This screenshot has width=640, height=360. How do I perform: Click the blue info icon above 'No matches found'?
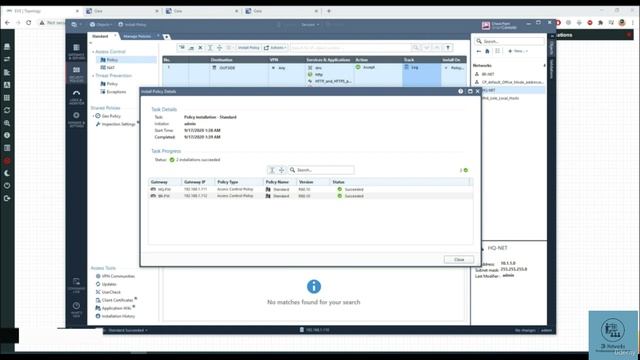(313, 287)
